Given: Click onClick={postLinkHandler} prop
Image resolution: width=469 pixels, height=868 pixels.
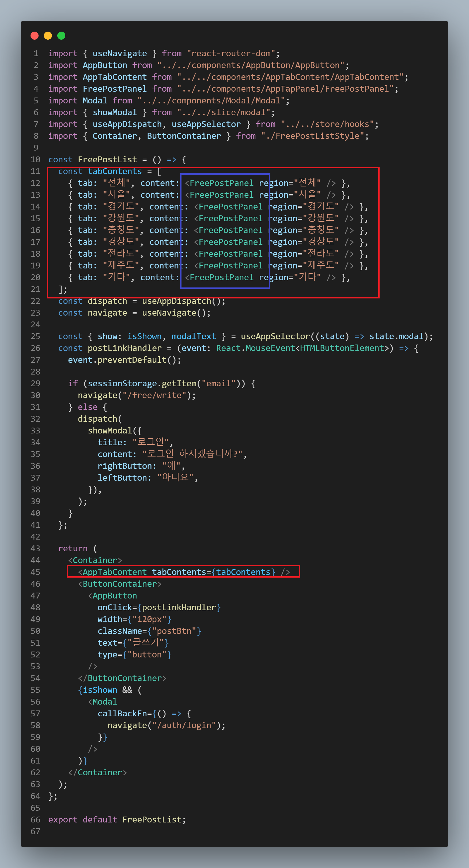Looking at the screenshot, I should (159, 608).
